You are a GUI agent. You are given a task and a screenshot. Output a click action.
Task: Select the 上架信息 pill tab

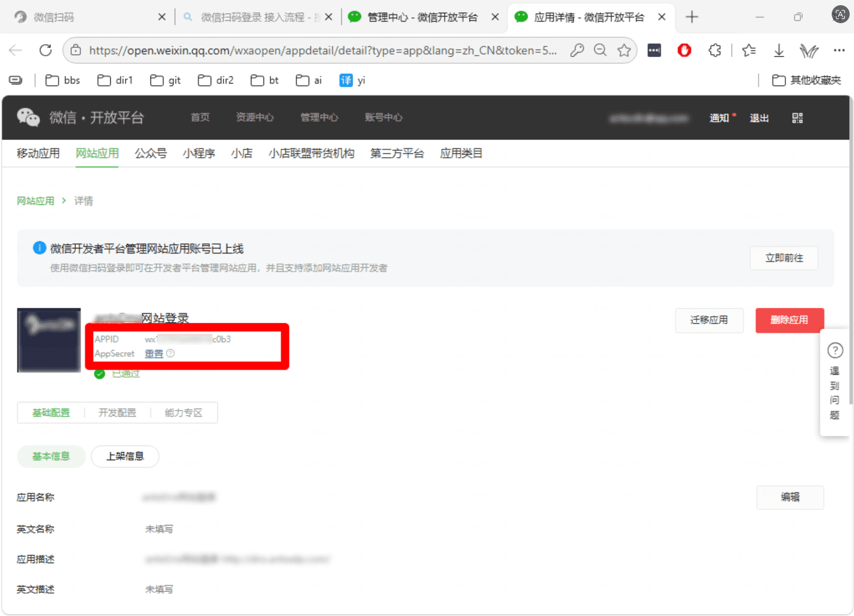point(125,456)
